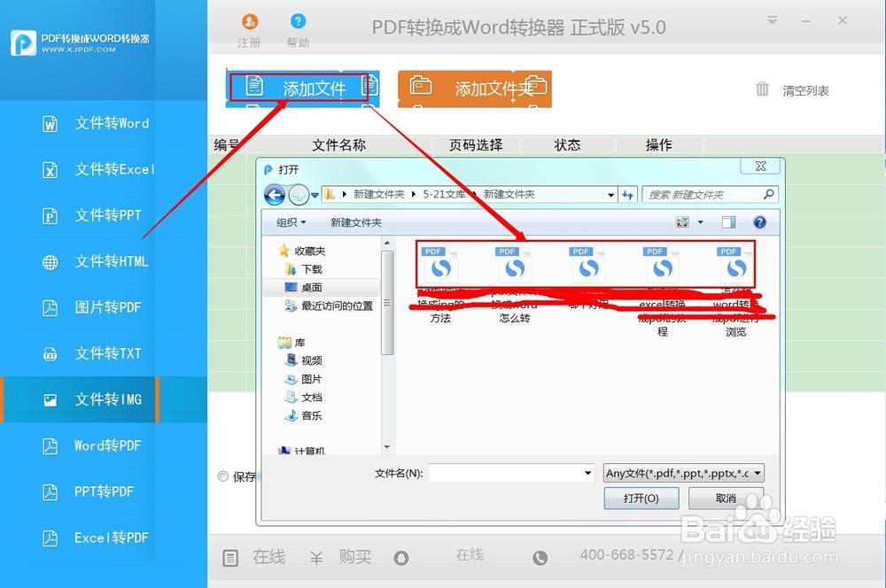Click the 打开(O) button

pyautogui.click(x=641, y=499)
